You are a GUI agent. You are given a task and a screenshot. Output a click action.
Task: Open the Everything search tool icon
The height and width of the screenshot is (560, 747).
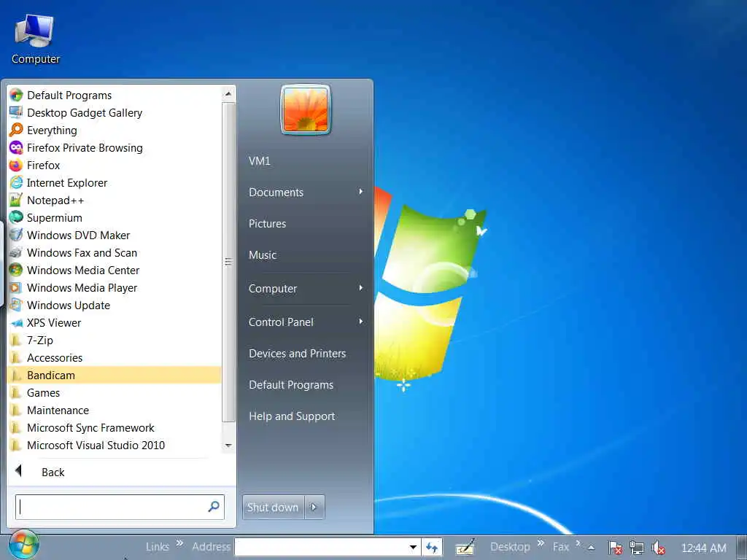[x=16, y=130]
